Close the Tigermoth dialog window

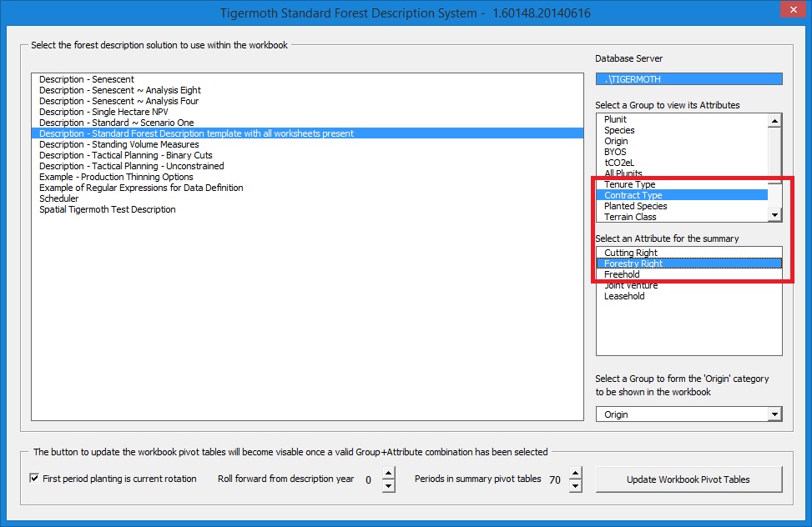click(794, 10)
